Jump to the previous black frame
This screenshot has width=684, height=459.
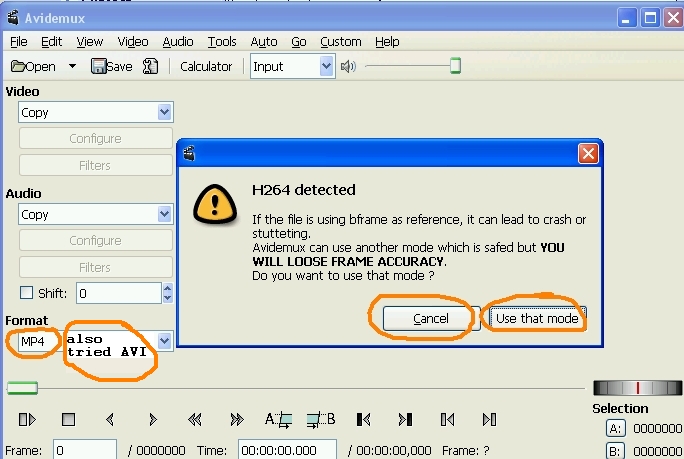[x=363, y=420]
